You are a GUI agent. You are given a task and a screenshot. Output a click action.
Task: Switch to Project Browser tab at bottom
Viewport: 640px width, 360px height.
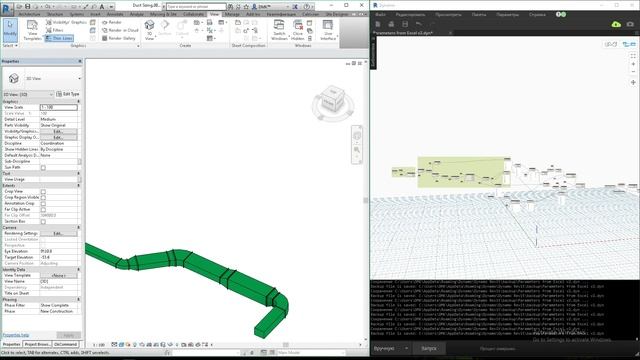tap(38, 344)
